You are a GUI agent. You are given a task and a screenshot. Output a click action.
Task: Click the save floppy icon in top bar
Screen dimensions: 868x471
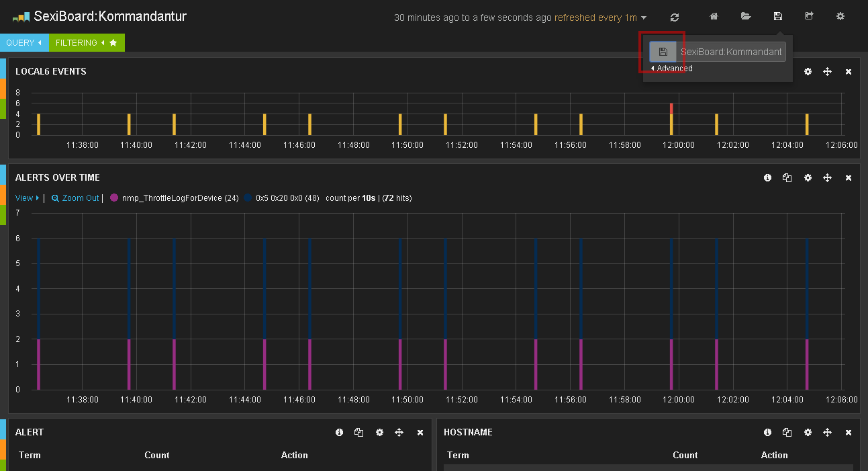778,16
